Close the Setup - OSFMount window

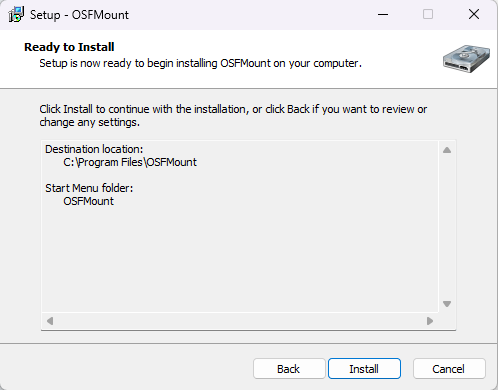pos(474,14)
